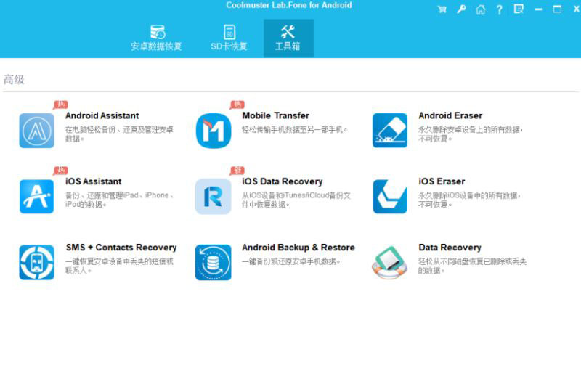Open the SMS + Contacts Recovery icon
581x392 pixels.
pos(37,262)
